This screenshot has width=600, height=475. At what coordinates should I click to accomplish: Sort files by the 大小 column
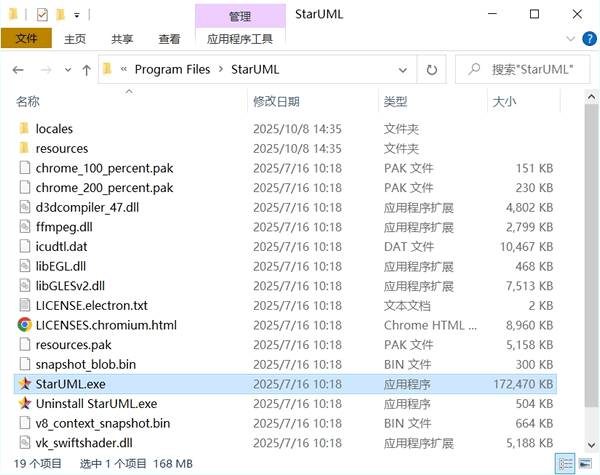click(503, 101)
